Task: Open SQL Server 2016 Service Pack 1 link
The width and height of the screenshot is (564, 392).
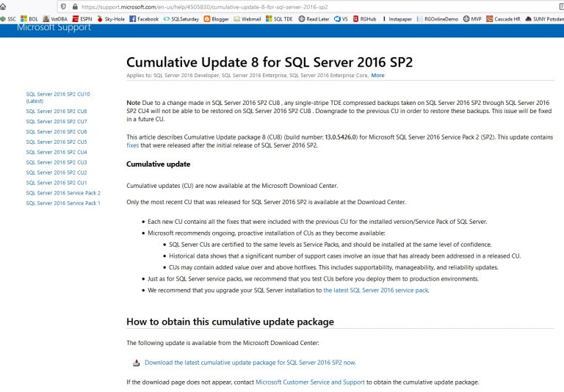Action: click(62, 203)
